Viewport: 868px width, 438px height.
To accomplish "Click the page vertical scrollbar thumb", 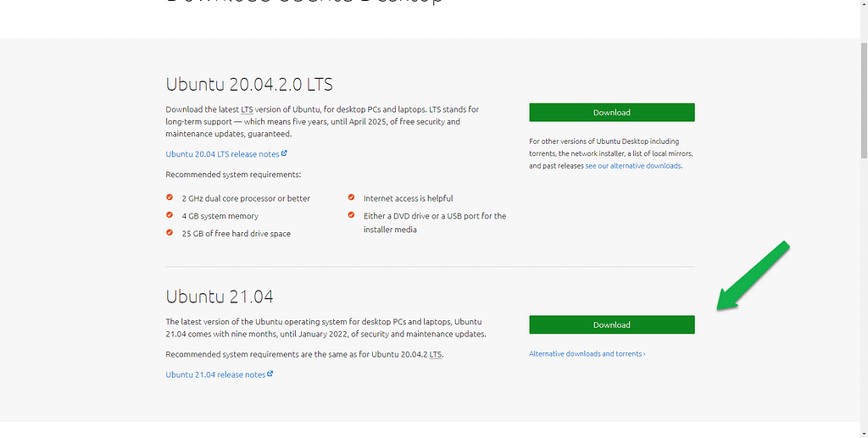I will [864, 100].
